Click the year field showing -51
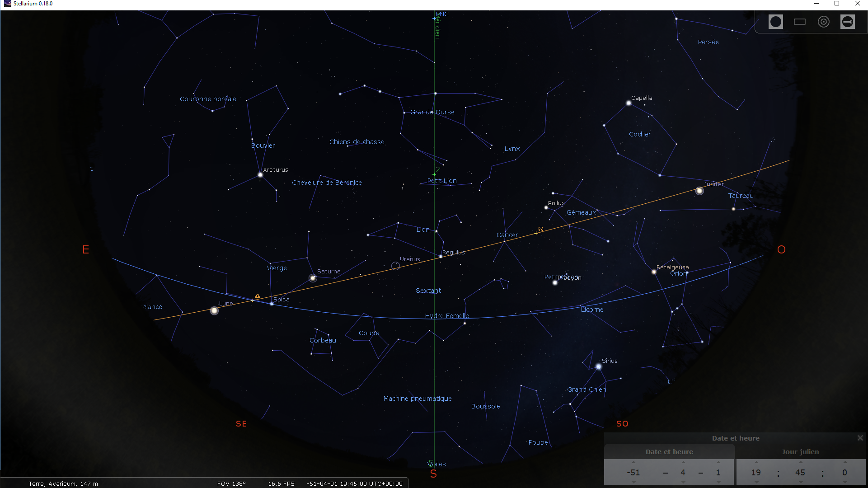This screenshot has height=488, width=868. (633, 473)
